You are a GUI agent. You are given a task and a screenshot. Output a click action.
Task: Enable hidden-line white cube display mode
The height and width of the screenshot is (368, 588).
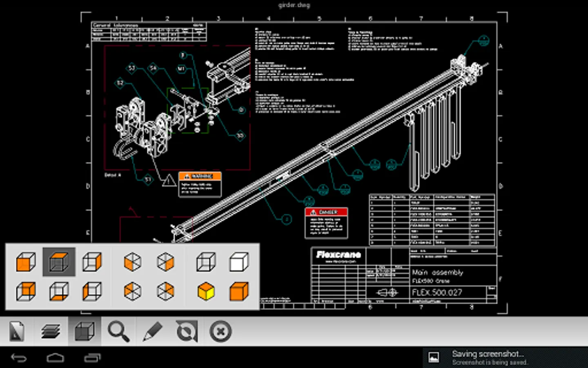(x=239, y=262)
